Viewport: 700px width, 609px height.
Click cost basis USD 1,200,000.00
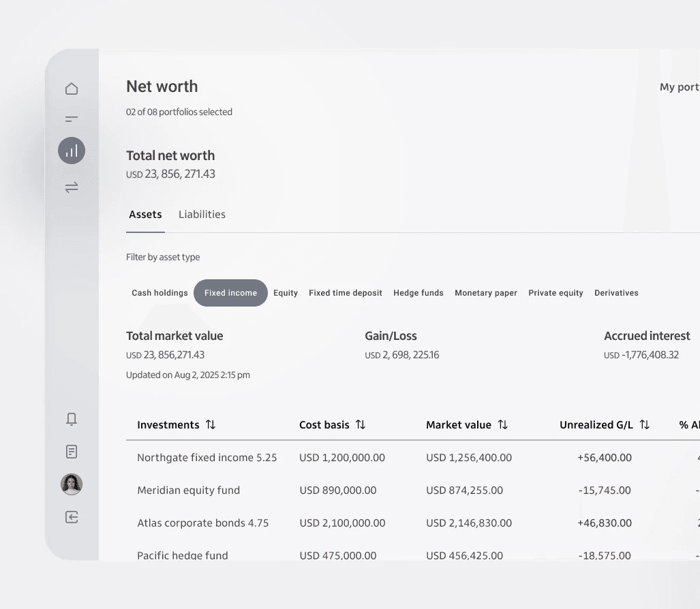pos(342,458)
